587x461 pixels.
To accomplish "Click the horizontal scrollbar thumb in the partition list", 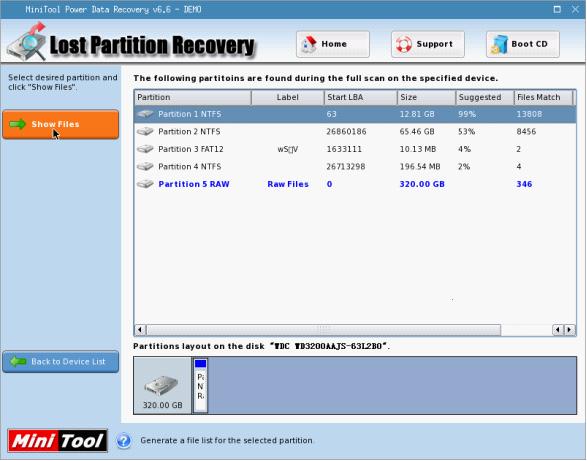I will pos(323,330).
